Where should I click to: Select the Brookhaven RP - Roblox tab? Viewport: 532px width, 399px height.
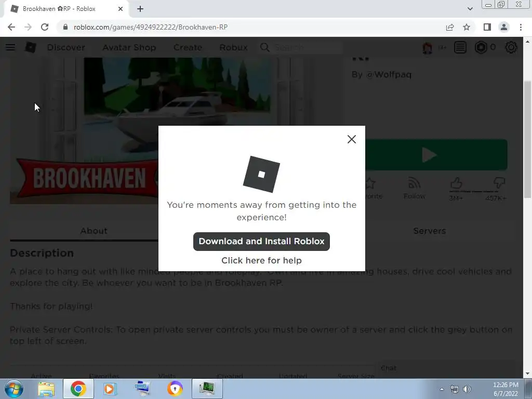pos(66,9)
